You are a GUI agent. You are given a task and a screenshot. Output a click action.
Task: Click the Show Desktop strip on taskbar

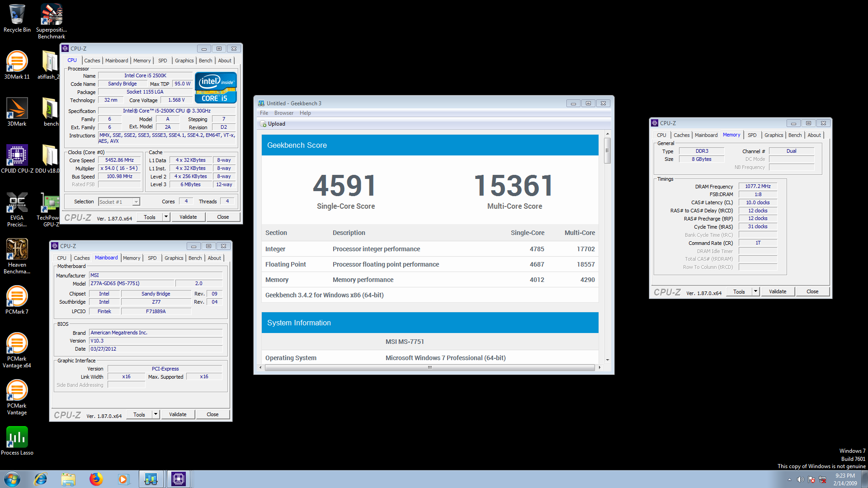point(864,479)
